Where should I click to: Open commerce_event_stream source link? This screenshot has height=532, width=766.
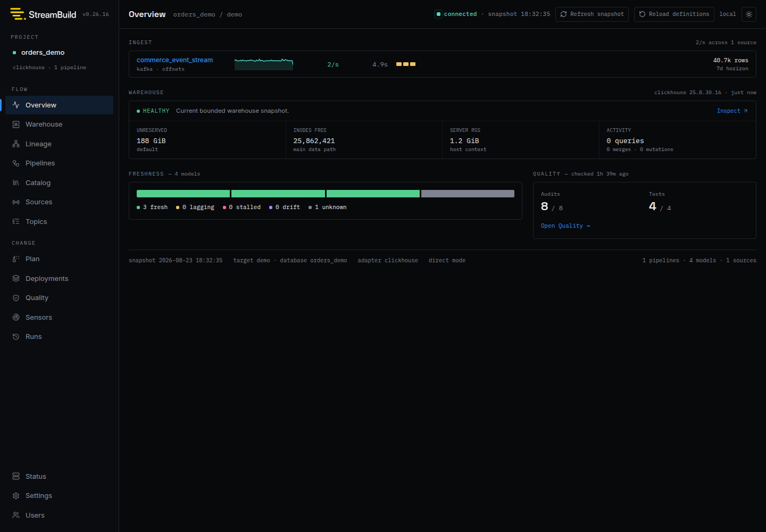(x=174, y=60)
